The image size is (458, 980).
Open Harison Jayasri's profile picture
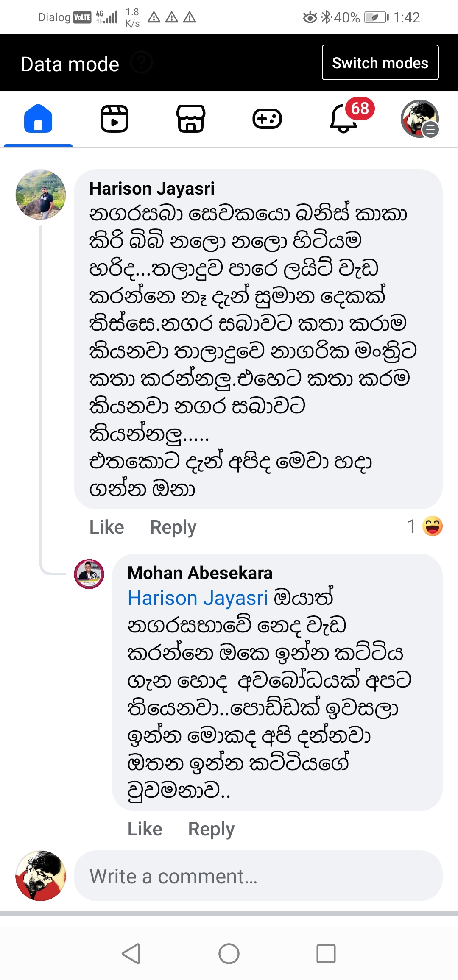point(41,195)
